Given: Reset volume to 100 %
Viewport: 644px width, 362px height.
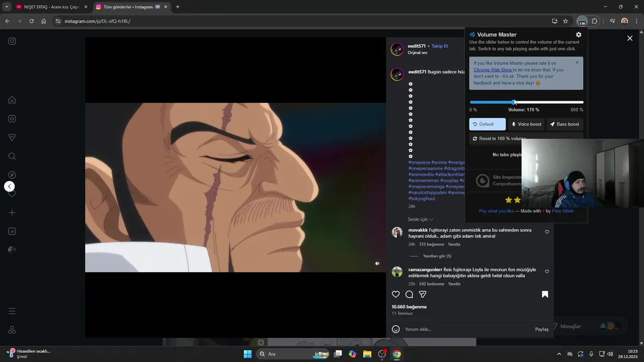Looking at the screenshot, I should [499, 138].
